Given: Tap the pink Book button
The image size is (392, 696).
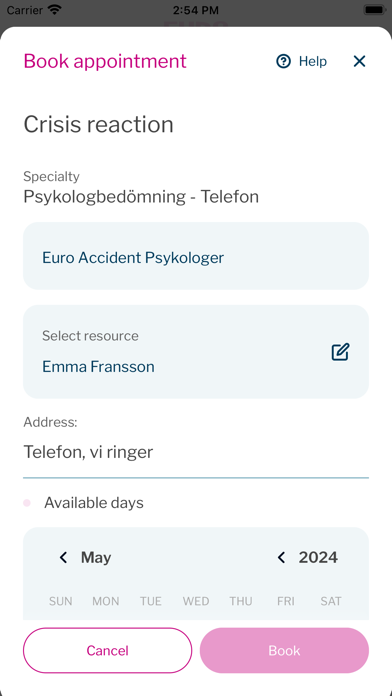Looking at the screenshot, I should pos(284,650).
